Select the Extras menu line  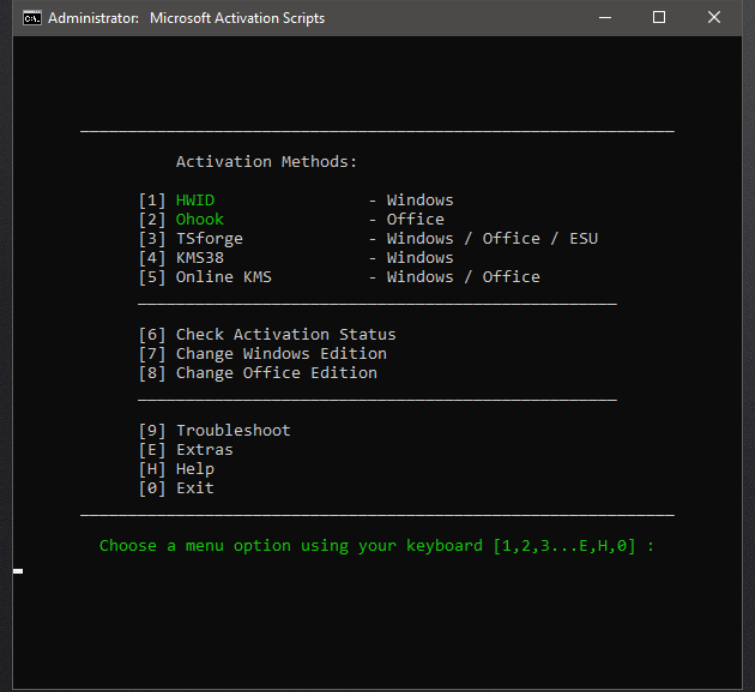tap(204, 450)
